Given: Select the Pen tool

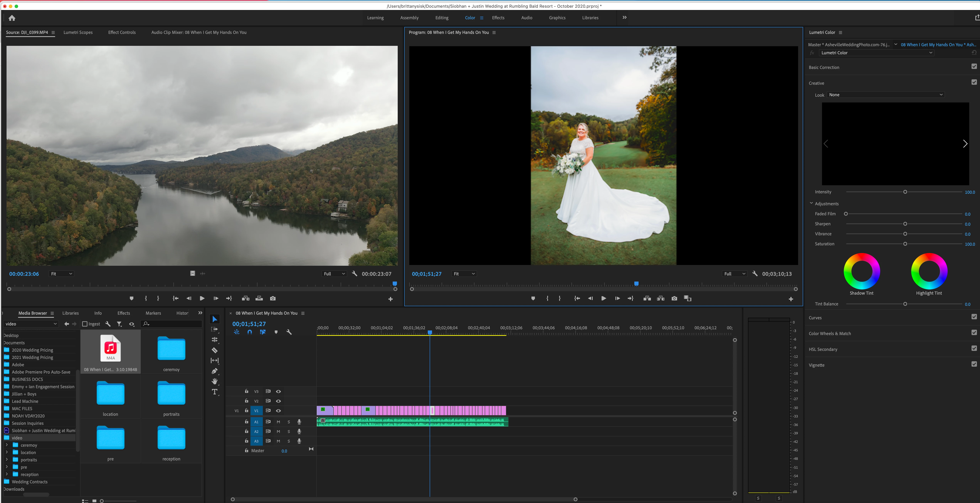Looking at the screenshot, I should [x=215, y=371].
